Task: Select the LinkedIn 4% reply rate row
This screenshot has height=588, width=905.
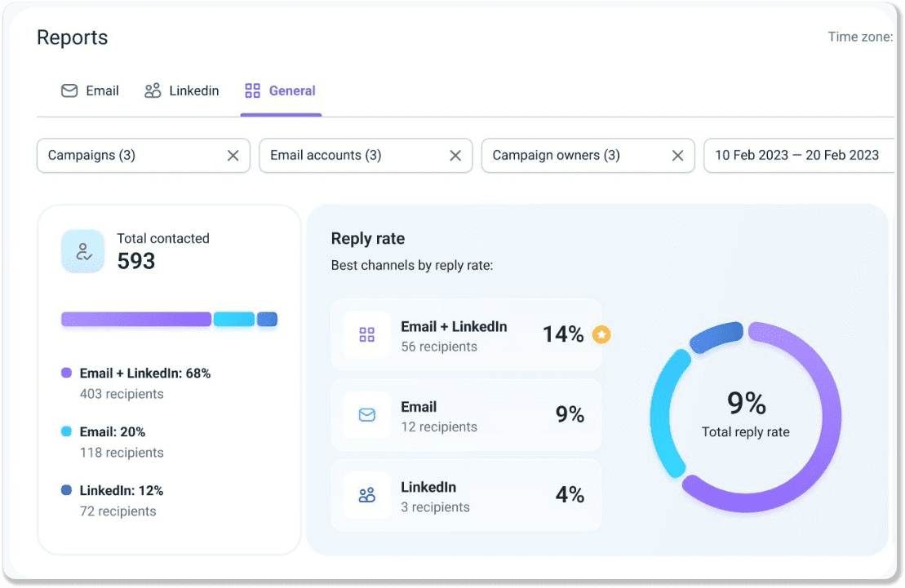Action: coord(466,496)
